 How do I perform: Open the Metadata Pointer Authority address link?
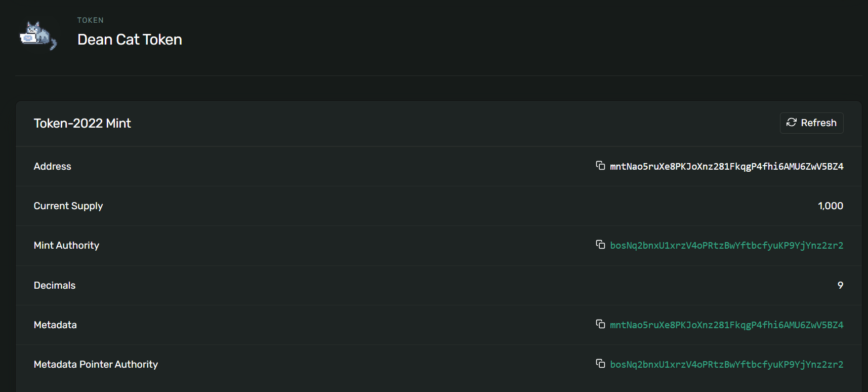(726, 365)
